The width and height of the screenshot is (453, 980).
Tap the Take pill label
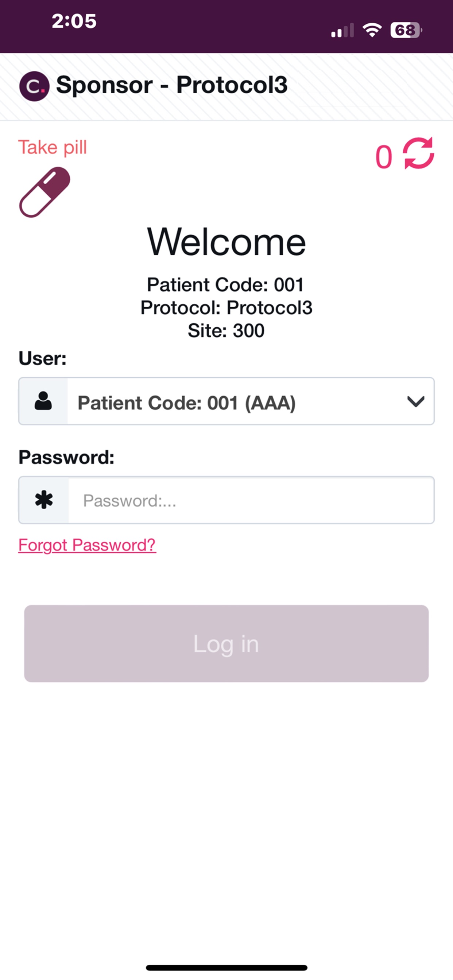coord(53,148)
